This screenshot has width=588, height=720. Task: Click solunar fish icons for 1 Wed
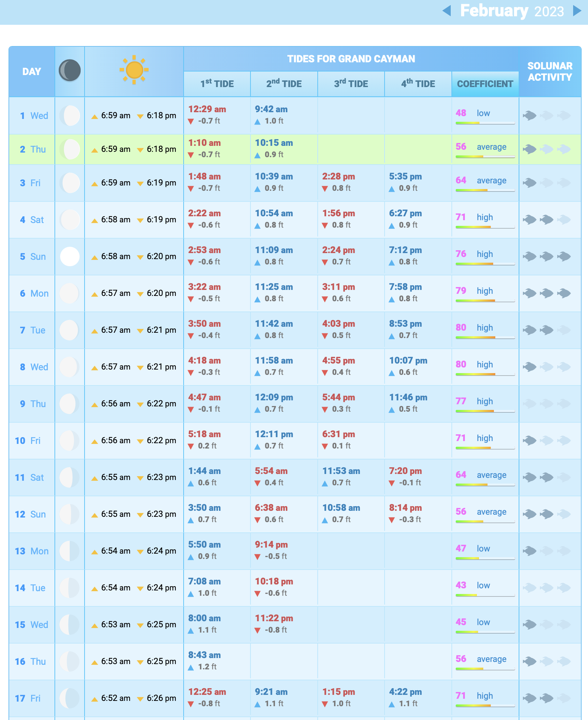(547, 115)
